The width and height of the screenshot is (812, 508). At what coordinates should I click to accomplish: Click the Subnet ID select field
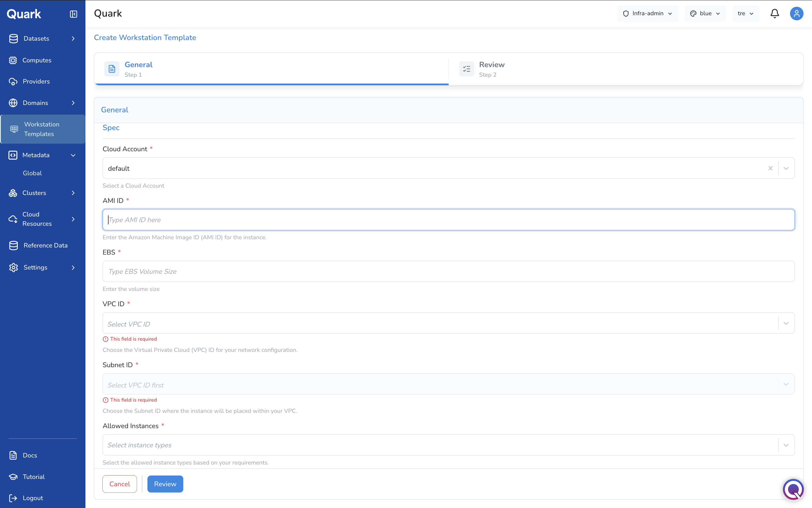tap(449, 384)
